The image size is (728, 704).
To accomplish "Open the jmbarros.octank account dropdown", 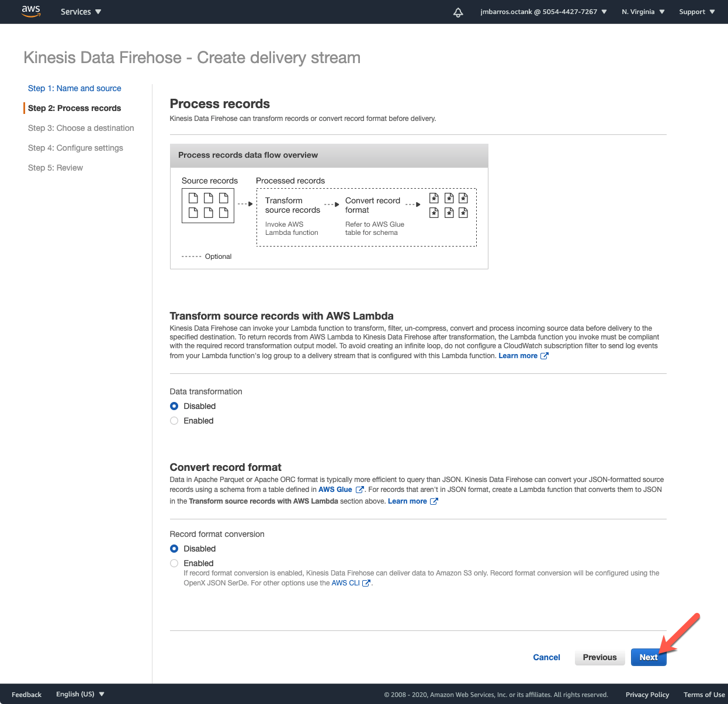I will tap(543, 12).
